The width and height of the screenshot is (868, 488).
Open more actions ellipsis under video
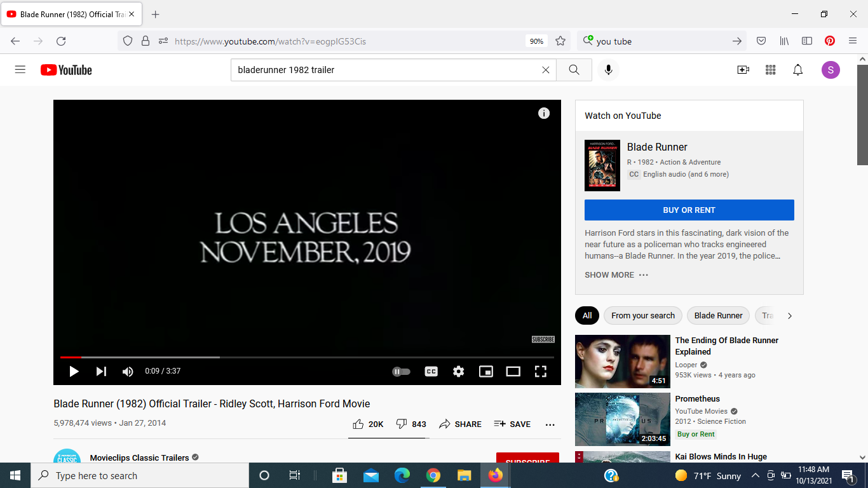550,424
